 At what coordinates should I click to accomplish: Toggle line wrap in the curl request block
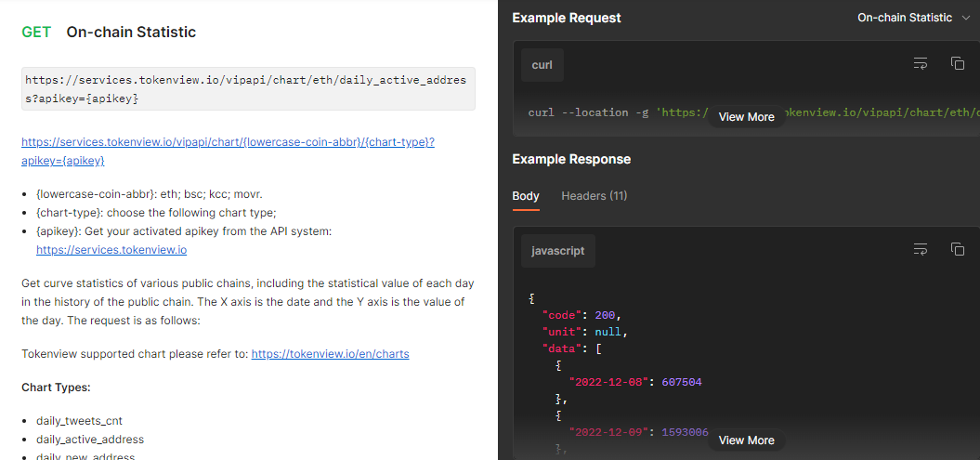pos(921,64)
